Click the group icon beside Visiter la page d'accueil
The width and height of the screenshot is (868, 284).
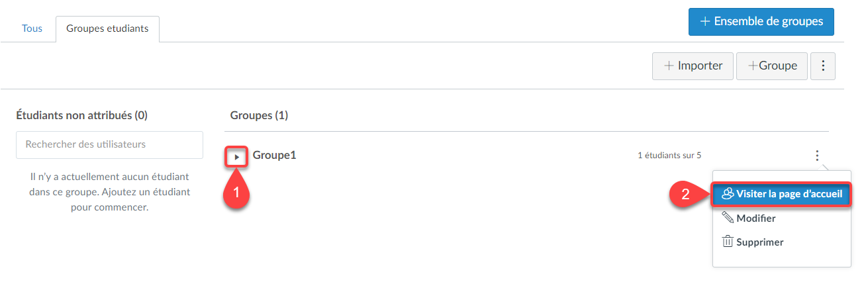point(728,193)
